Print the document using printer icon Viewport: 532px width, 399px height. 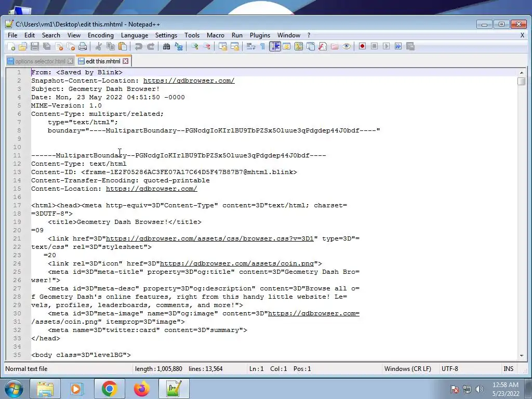click(x=83, y=46)
